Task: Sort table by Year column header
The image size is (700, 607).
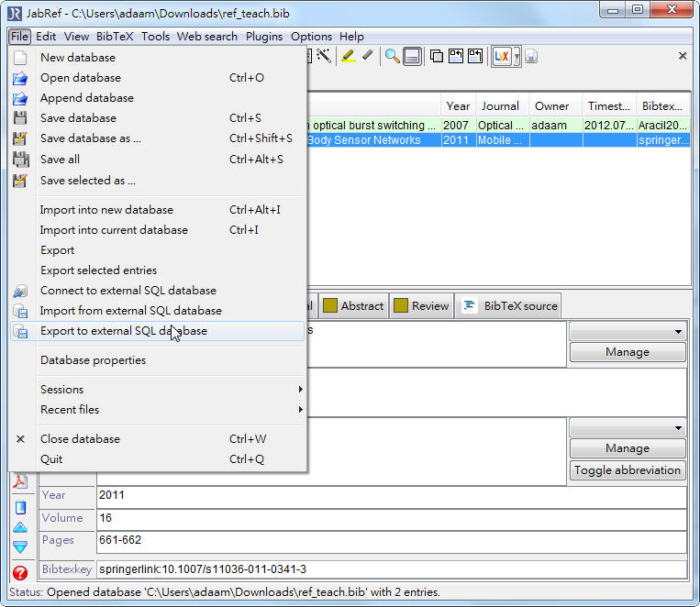Action: pyautogui.click(x=459, y=106)
